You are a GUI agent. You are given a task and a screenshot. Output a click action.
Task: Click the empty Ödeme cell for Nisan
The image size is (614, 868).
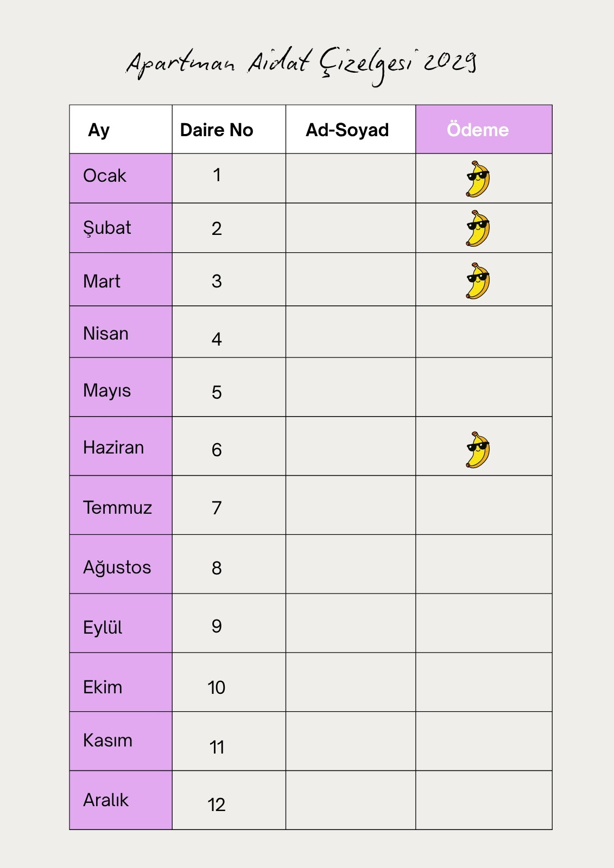click(x=484, y=332)
